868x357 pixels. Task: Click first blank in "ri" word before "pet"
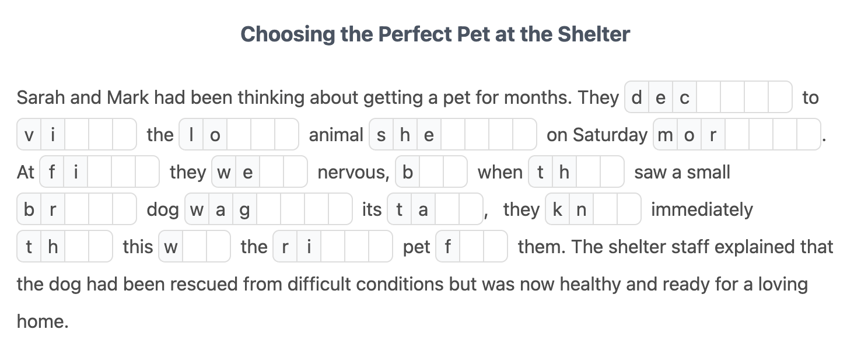pos(332,247)
